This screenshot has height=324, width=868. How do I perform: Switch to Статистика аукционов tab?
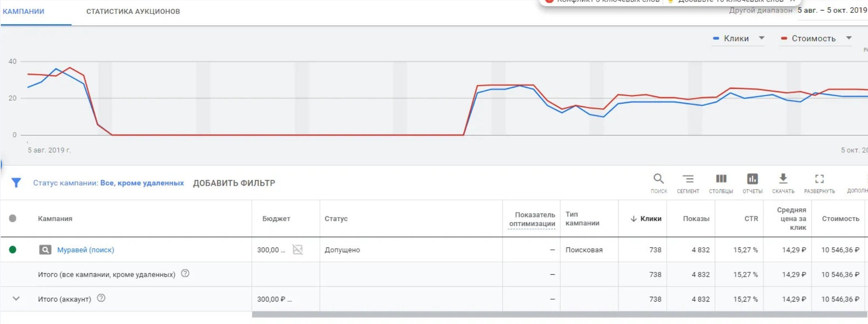coord(133,12)
